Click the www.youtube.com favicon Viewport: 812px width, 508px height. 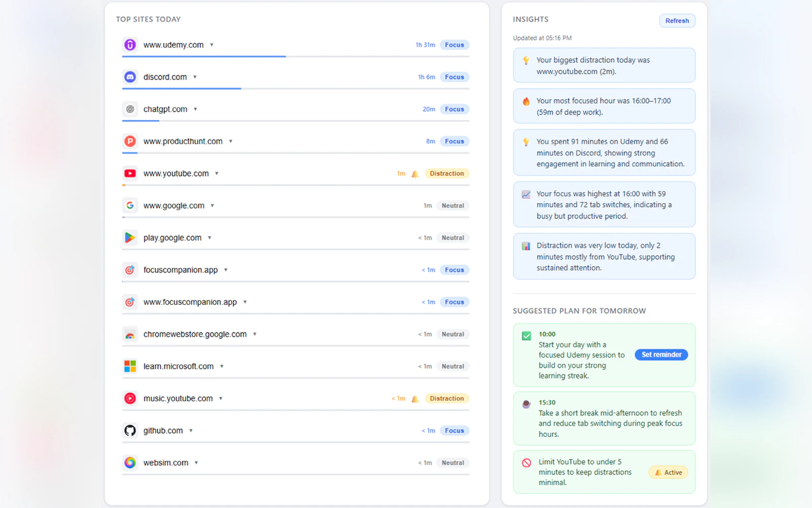(130, 173)
